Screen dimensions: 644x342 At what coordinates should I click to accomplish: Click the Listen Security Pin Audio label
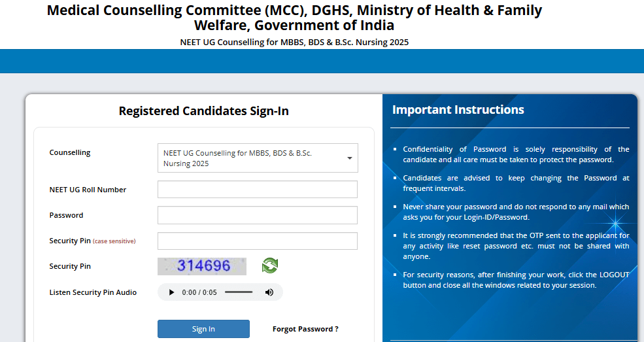[x=93, y=292]
